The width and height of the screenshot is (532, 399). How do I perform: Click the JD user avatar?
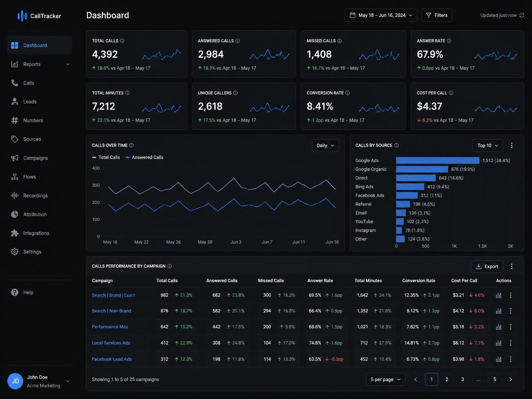[15, 381]
